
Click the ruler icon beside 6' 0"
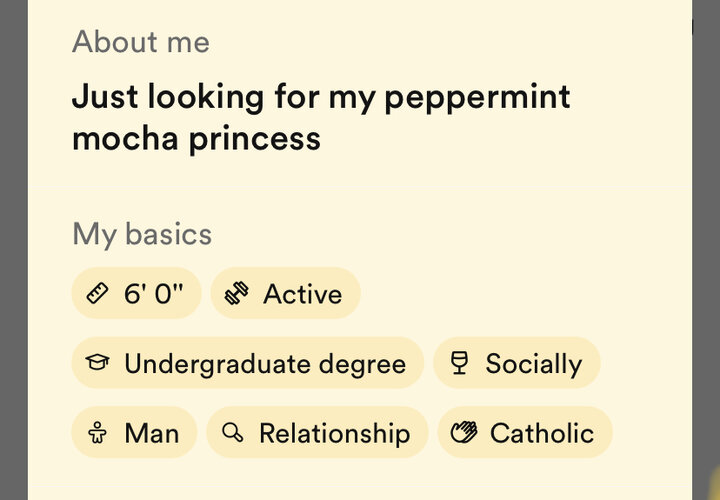[x=97, y=293]
